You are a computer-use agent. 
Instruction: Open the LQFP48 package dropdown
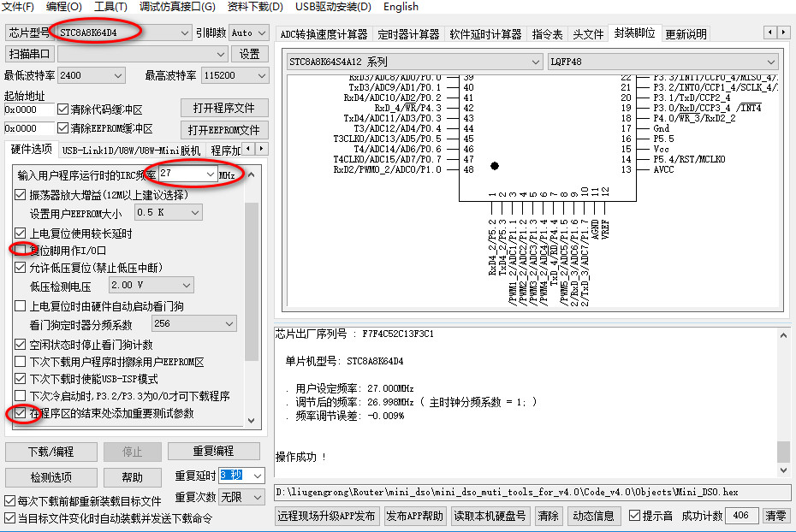[770, 62]
